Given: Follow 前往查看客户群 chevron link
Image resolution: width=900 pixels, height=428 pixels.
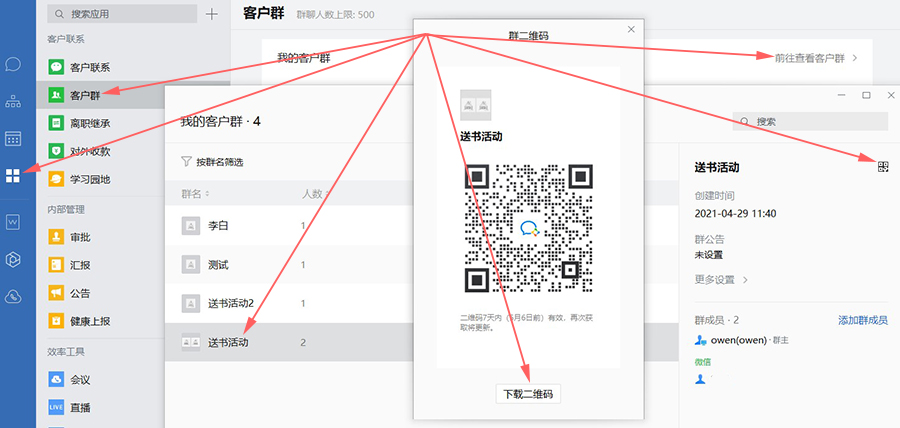Looking at the screenshot, I should pyautogui.click(x=855, y=59).
